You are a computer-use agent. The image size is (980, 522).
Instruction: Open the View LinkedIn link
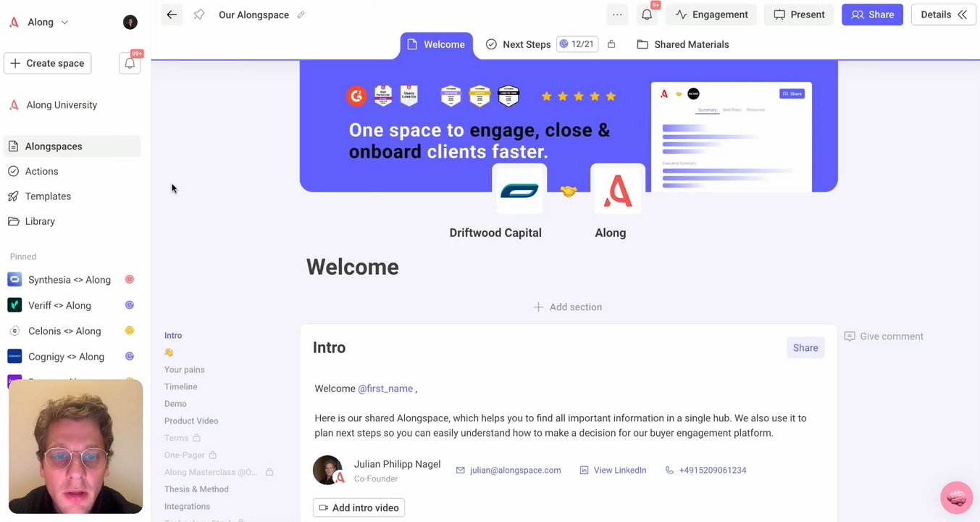(x=613, y=471)
